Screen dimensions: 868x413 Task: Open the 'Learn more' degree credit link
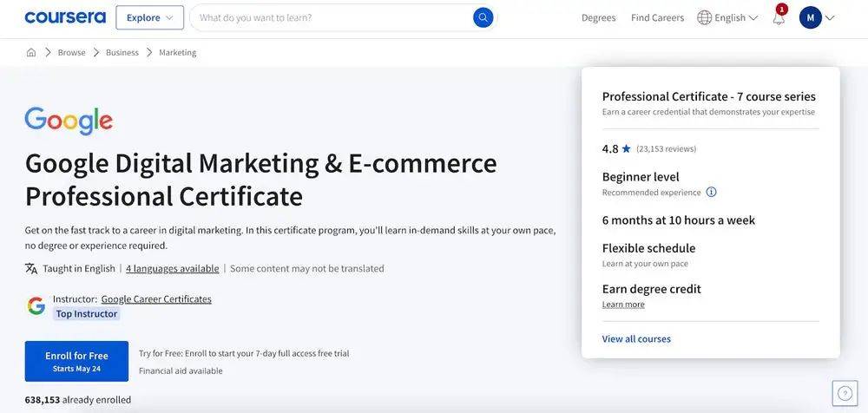[x=623, y=305]
